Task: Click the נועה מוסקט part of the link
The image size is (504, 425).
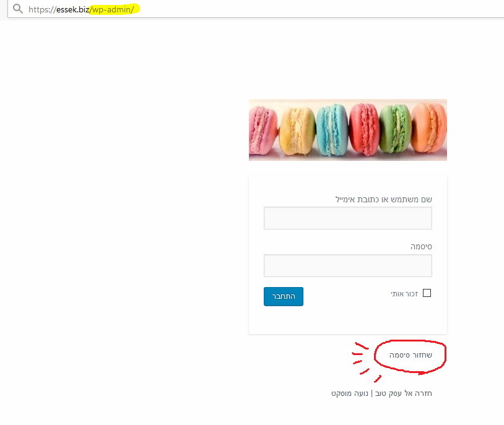Action: click(x=350, y=393)
